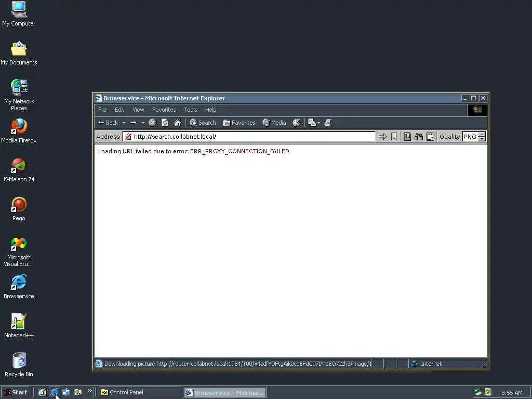This screenshot has width=532, height=399.
Task: Expand the Mail button dropdown arrow
Action: pos(318,123)
